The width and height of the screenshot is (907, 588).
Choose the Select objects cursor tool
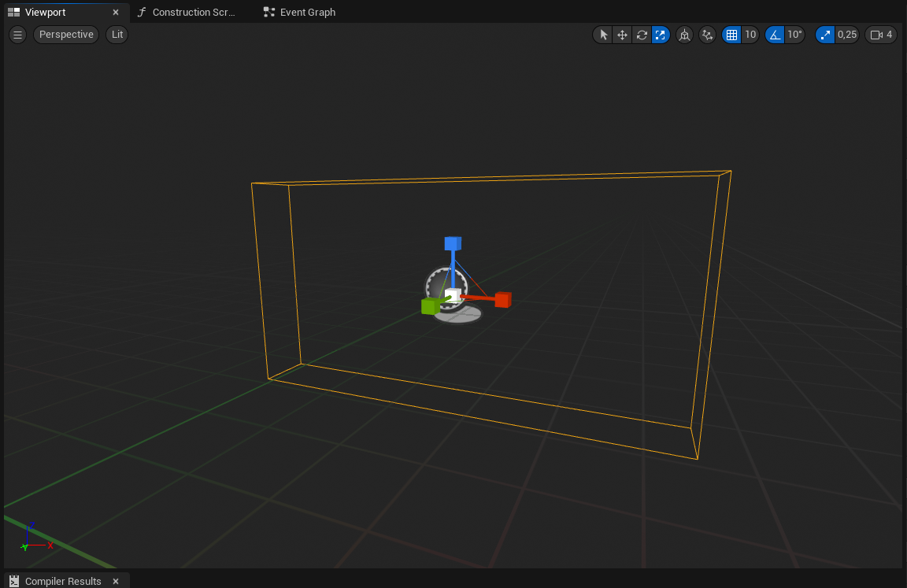[603, 35]
